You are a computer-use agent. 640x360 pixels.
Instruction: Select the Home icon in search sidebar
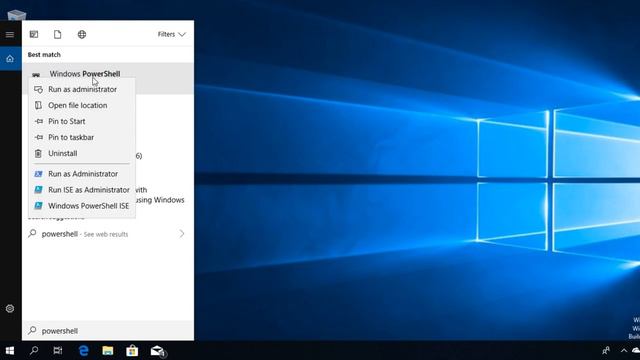coord(10,59)
